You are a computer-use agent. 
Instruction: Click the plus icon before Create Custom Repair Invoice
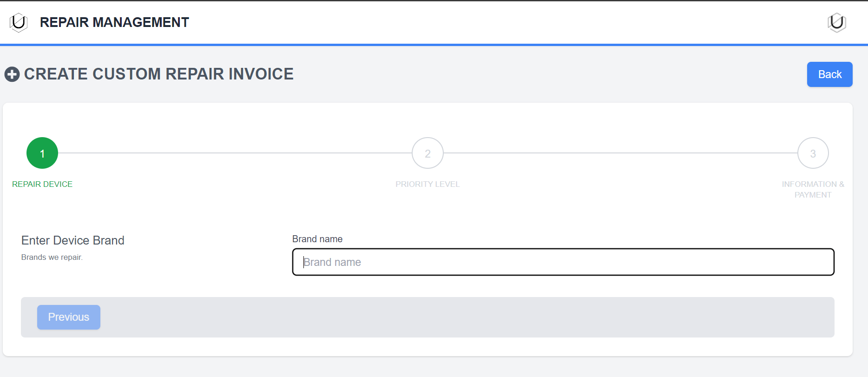tap(12, 74)
